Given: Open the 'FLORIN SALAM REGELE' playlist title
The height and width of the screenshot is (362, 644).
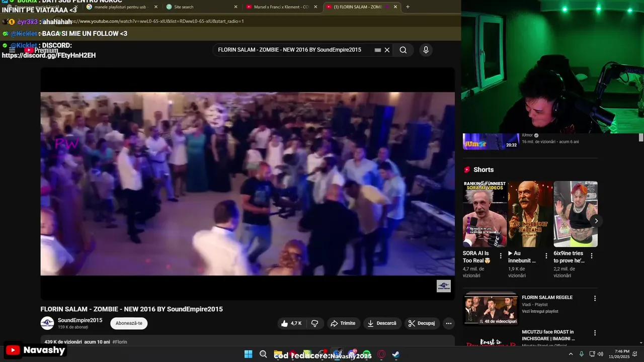Looking at the screenshot, I should pyautogui.click(x=547, y=298).
